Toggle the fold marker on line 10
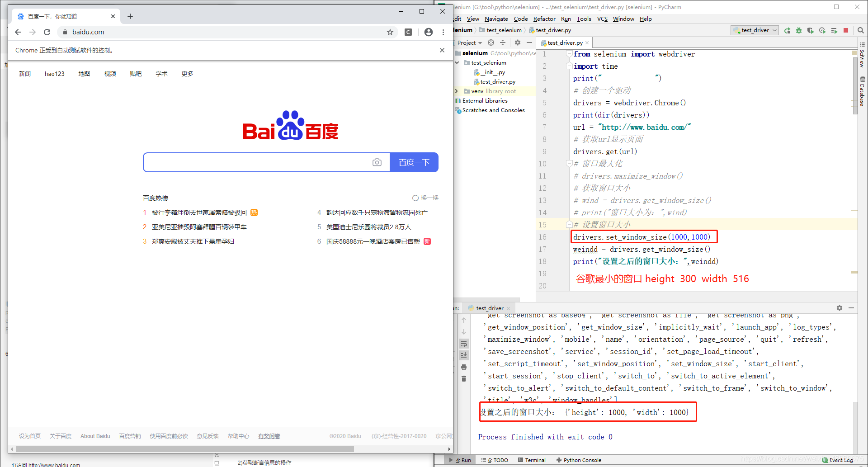This screenshot has width=868, height=467. (x=569, y=164)
